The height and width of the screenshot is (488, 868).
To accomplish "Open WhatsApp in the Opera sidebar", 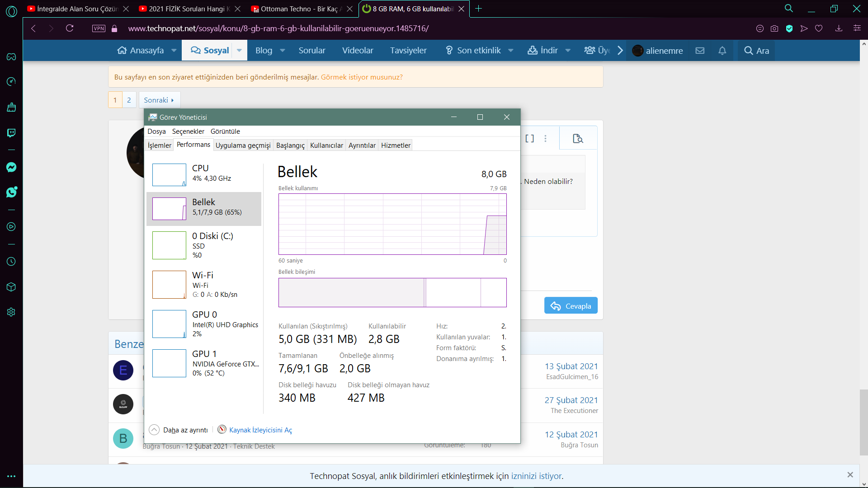I will [x=11, y=192].
